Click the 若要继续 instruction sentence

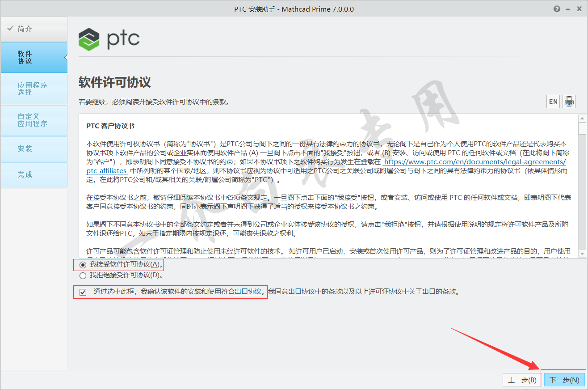tap(154, 102)
